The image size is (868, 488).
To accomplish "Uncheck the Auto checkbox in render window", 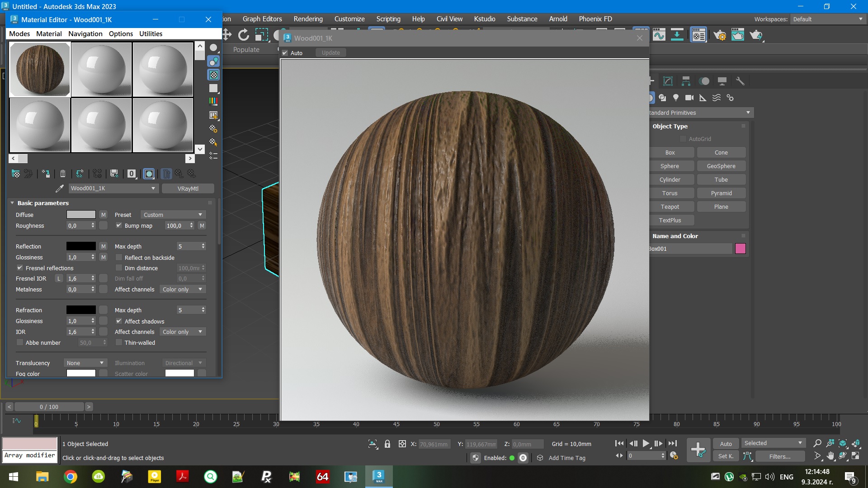I will coord(285,52).
